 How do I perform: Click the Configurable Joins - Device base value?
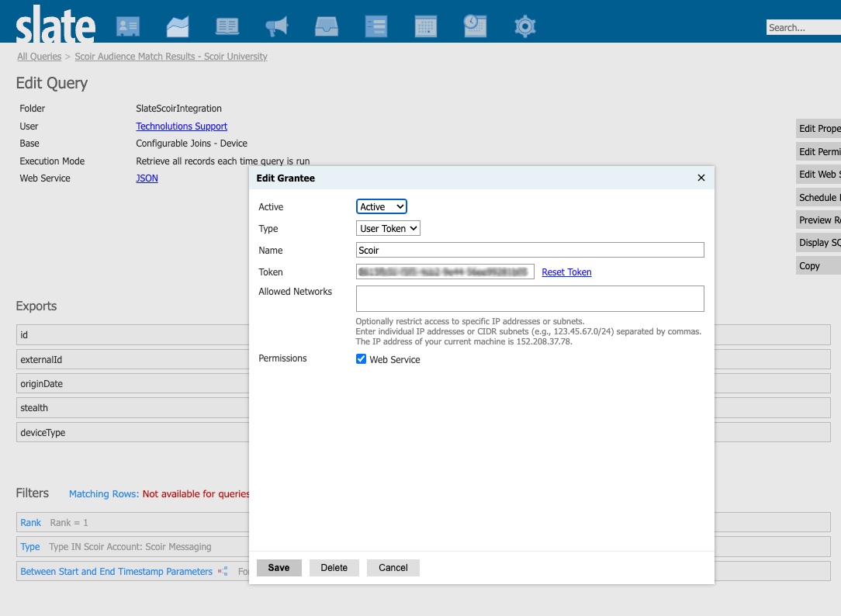[x=192, y=144]
